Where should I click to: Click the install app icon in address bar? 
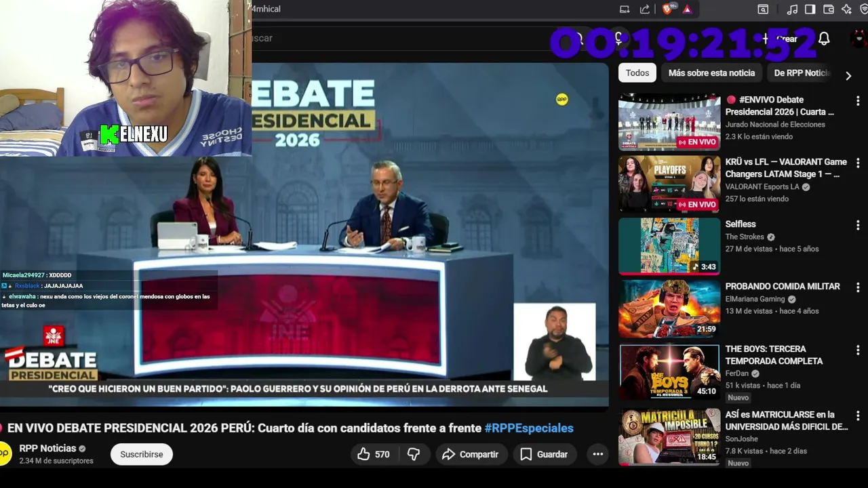click(625, 9)
